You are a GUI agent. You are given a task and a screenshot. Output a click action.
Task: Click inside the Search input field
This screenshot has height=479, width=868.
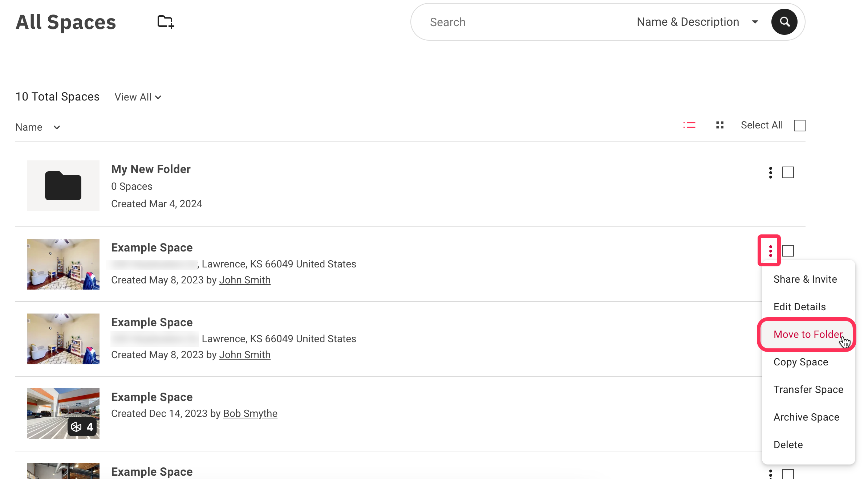pos(508,22)
